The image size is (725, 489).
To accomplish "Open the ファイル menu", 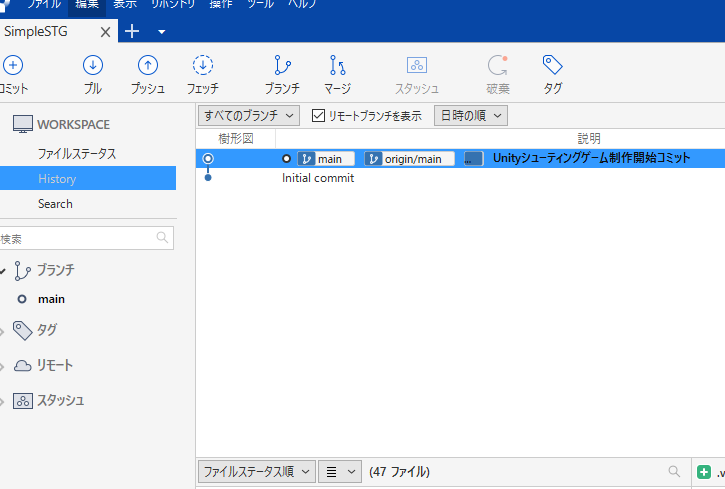I will (44, 4).
